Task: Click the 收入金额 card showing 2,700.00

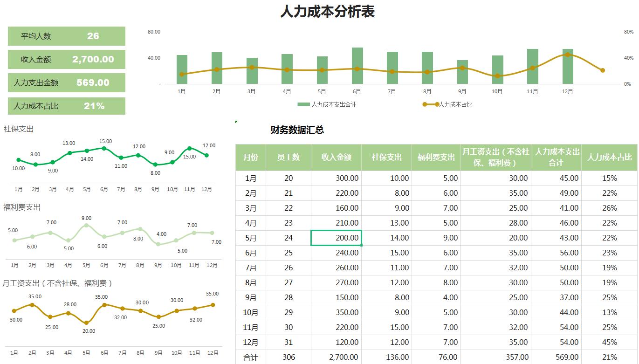Action: [x=66, y=59]
